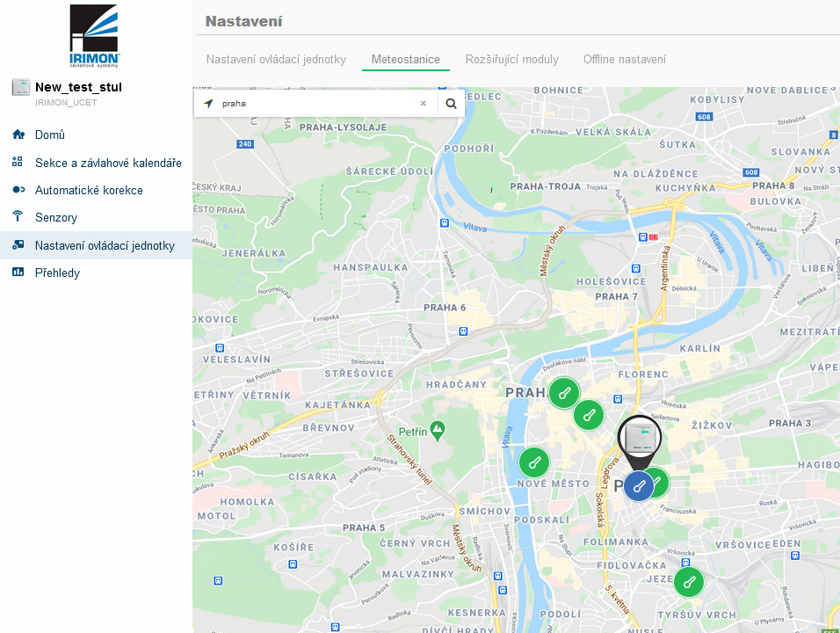Image resolution: width=840 pixels, height=633 pixels.
Task: Click the search magnifier button on map
Action: (451, 104)
